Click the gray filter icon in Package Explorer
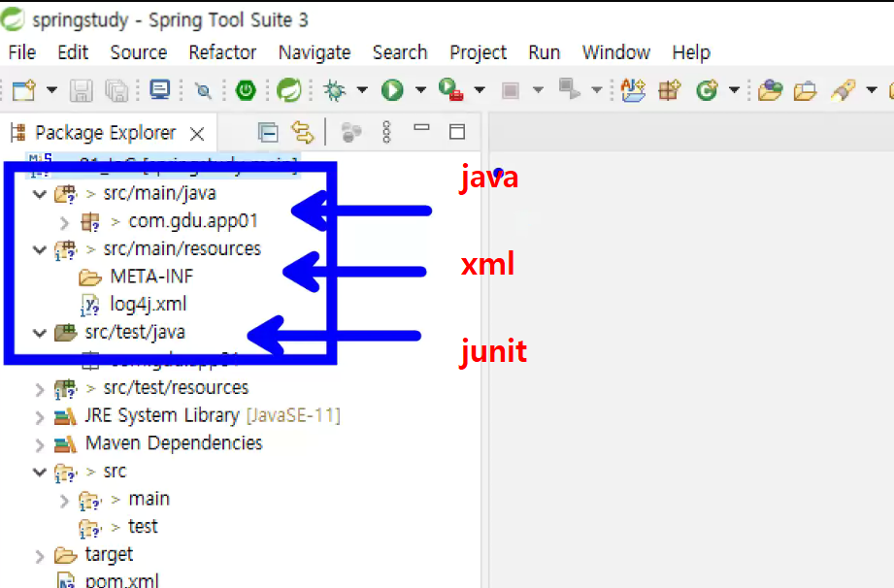 (351, 133)
